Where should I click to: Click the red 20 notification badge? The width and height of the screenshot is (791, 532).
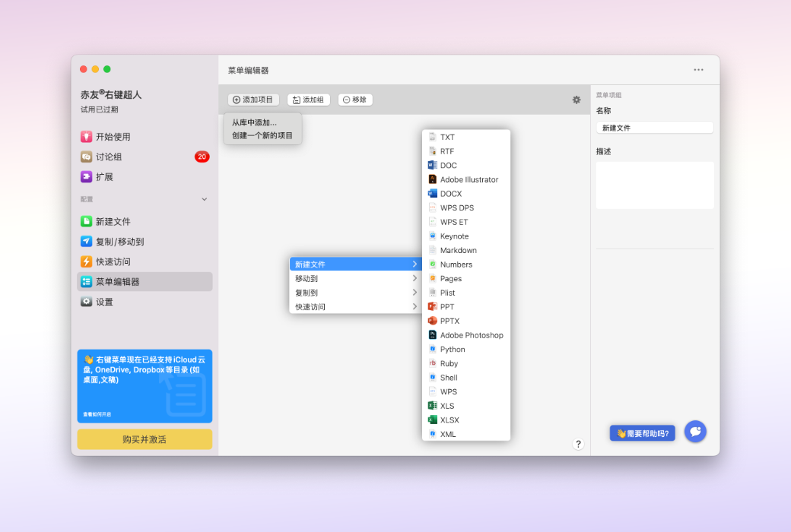tap(202, 157)
